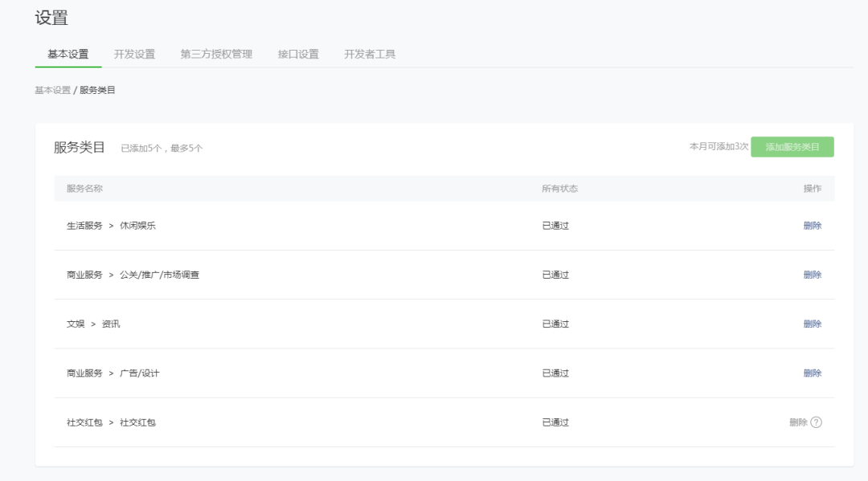Screen dimensions: 868x481
Task: Click the 服务名称 column header
Action: (x=84, y=189)
